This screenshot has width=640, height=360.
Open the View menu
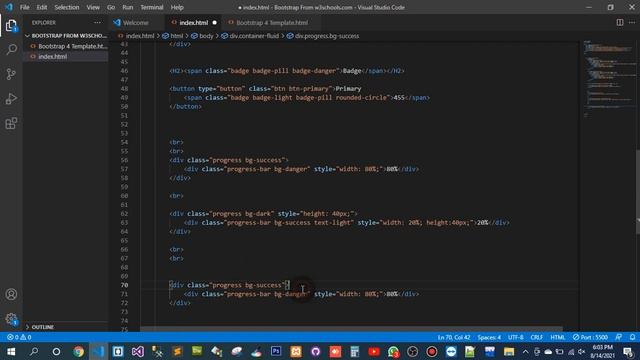point(93,7)
